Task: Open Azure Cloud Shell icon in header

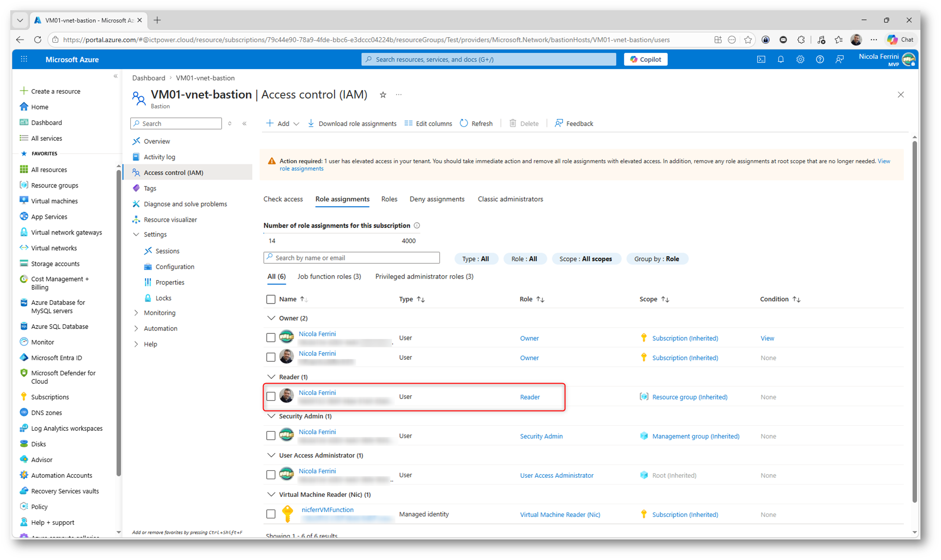Action: 761,59
